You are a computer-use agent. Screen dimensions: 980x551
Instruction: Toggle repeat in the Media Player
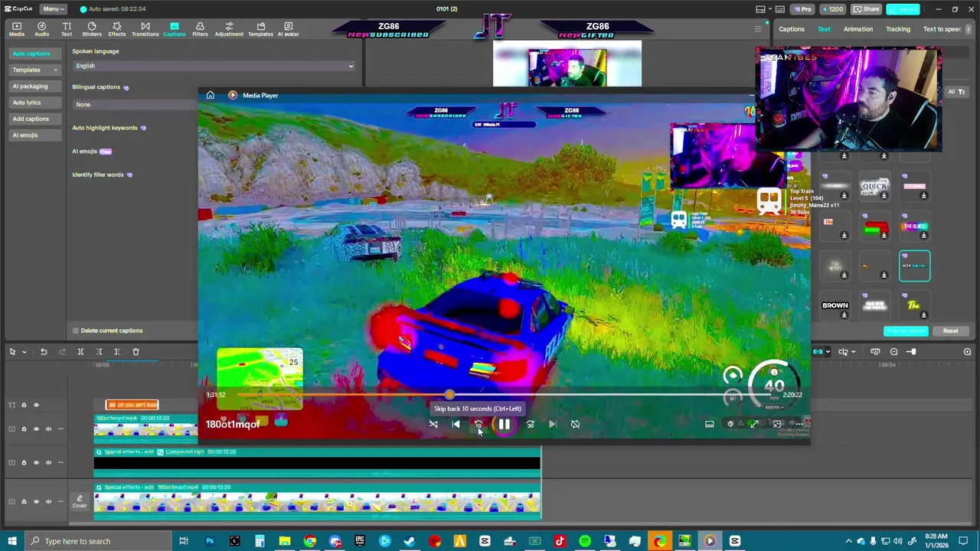pos(576,424)
